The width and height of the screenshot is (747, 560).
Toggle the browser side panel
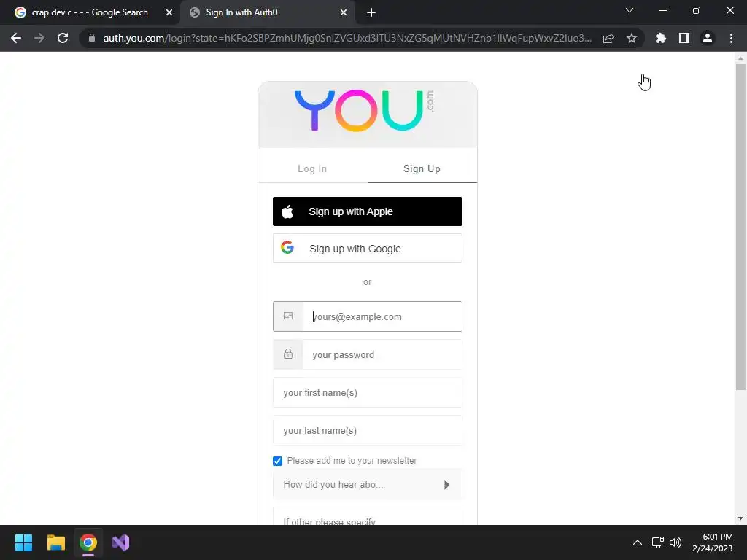pos(684,38)
